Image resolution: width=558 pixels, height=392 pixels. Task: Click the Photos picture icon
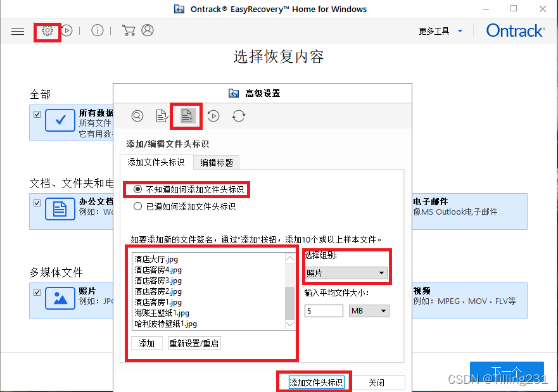(60, 298)
